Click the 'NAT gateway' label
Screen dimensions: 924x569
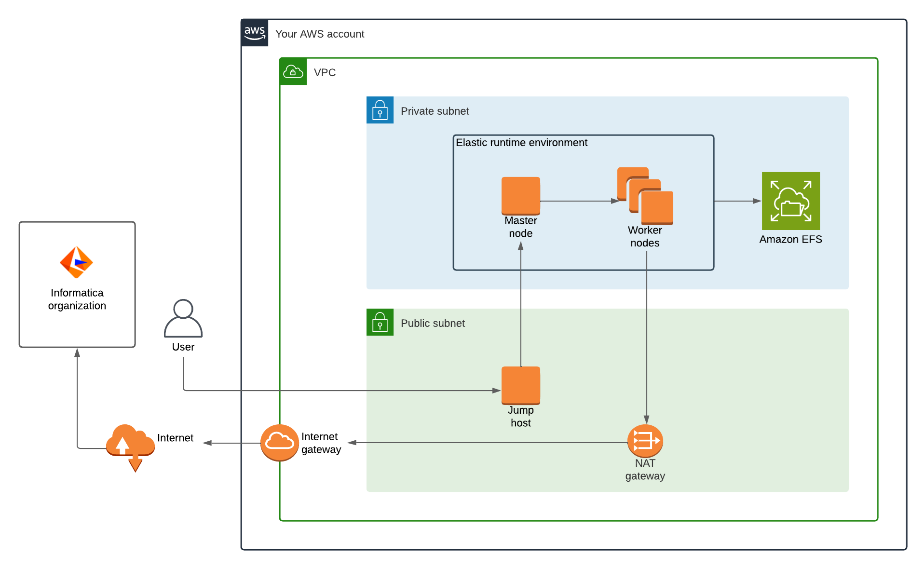tap(645, 469)
